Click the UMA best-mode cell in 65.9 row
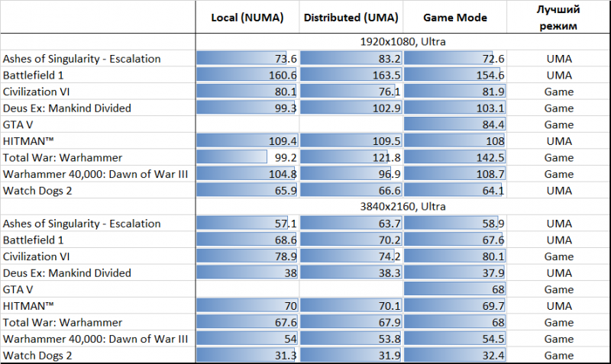 (558, 190)
